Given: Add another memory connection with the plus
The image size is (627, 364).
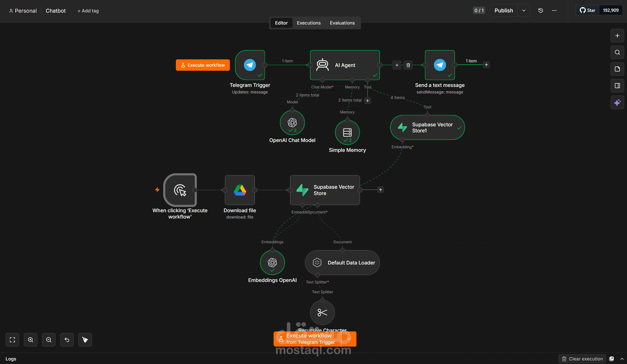Looking at the screenshot, I should tap(368, 101).
